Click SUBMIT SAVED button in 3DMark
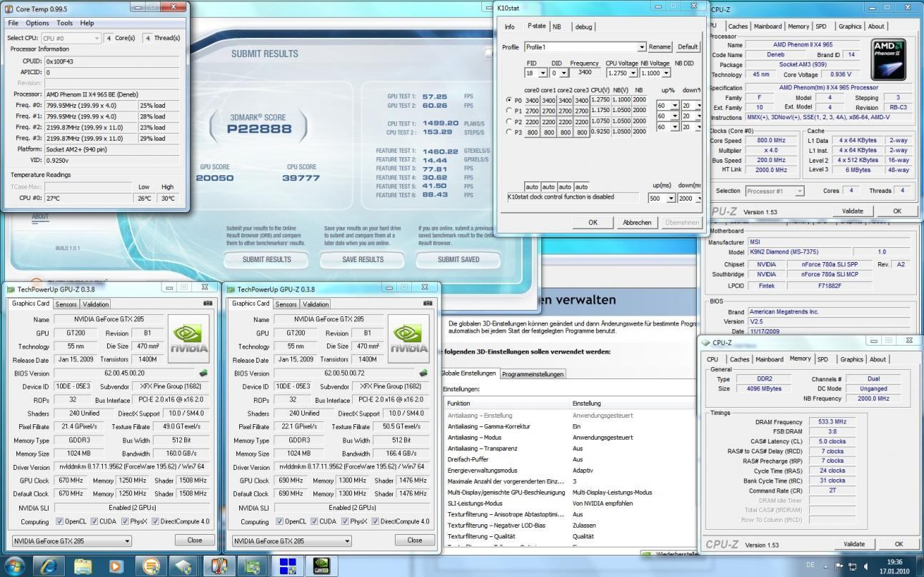This screenshot has height=577, width=924. click(x=458, y=260)
